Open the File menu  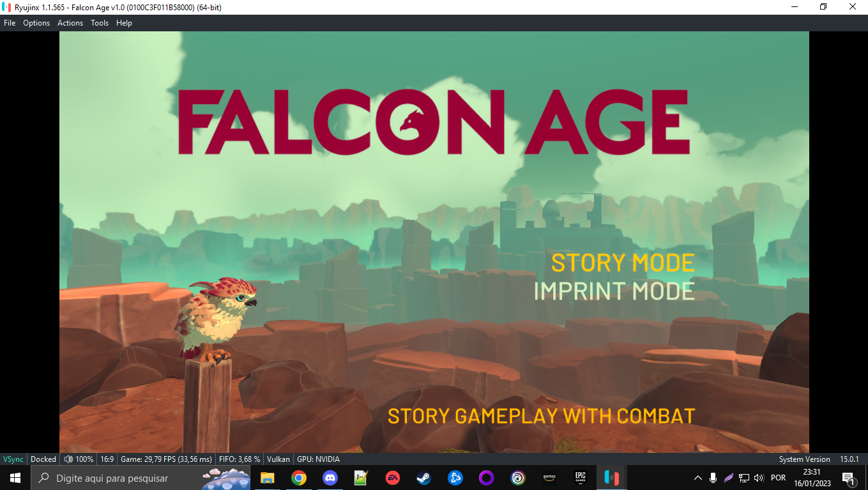click(x=10, y=23)
